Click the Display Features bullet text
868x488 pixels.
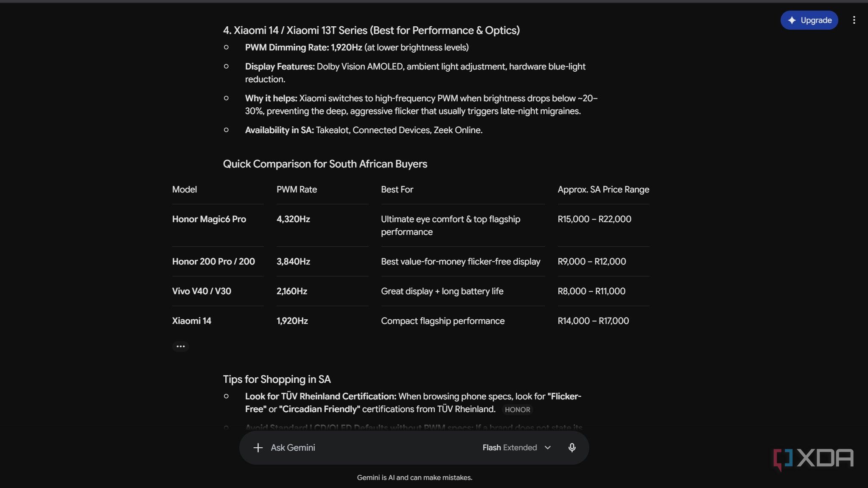[x=415, y=73]
